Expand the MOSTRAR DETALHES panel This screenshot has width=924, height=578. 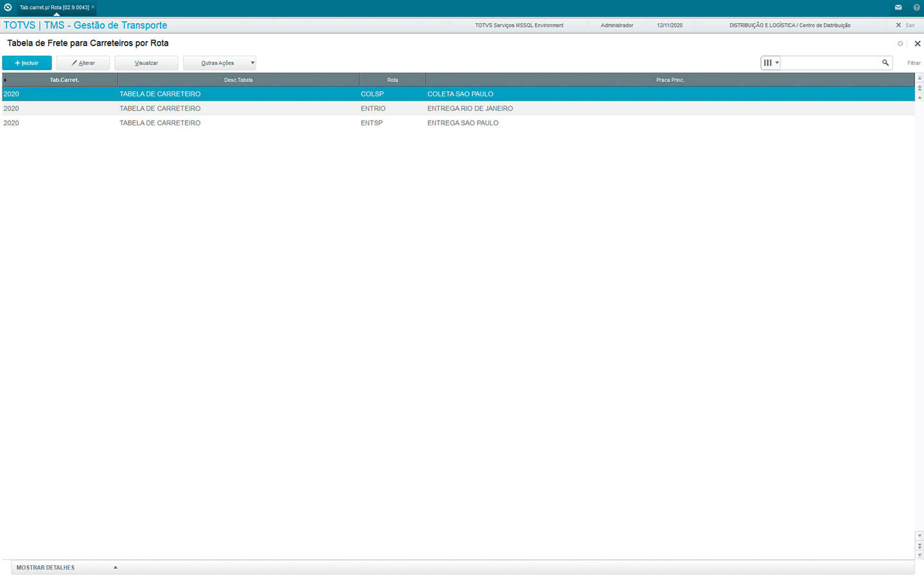pyautogui.click(x=64, y=568)
